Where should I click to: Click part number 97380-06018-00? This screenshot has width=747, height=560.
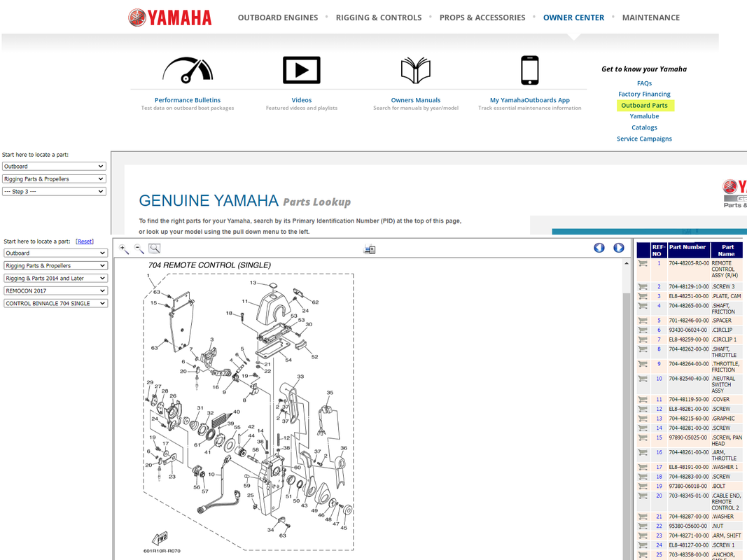(x=689, y=486)
